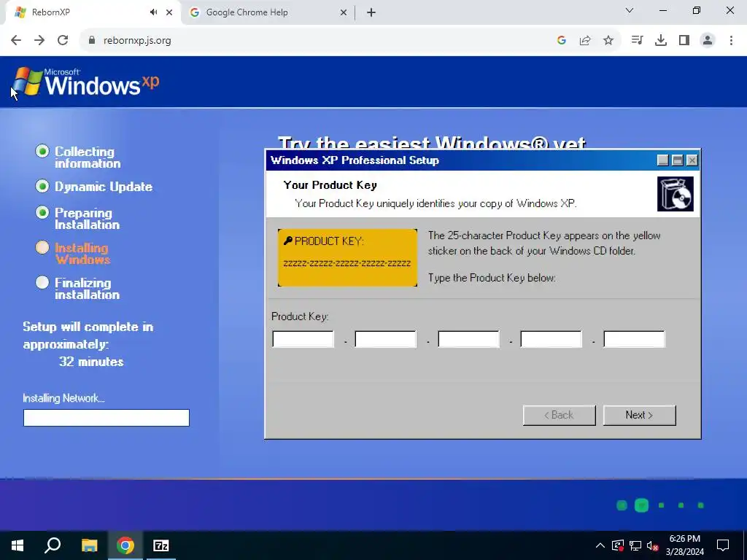Screen dimensions: 747x560
Task: Select the Collecting information step indicator
Action: point(42,151)
